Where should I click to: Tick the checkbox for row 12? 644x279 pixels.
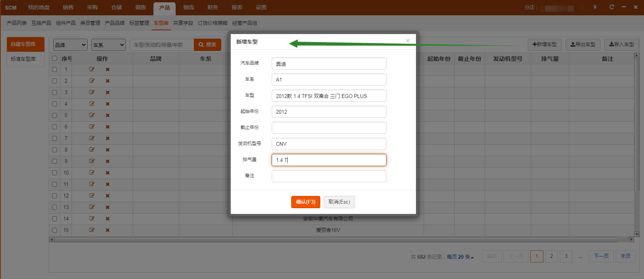click(x=54, y=196)
